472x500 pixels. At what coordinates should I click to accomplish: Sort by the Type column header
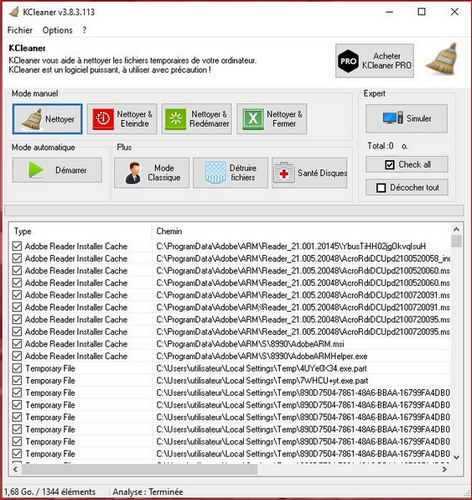click(80, 231)
